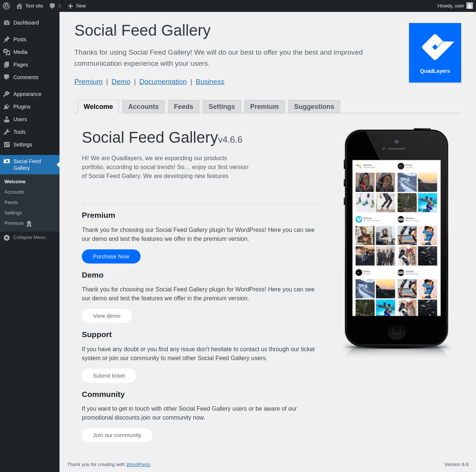The image size is (476, 472).
Task: Click the plus New icon in admin bar
Action: (x=70, y=6)
